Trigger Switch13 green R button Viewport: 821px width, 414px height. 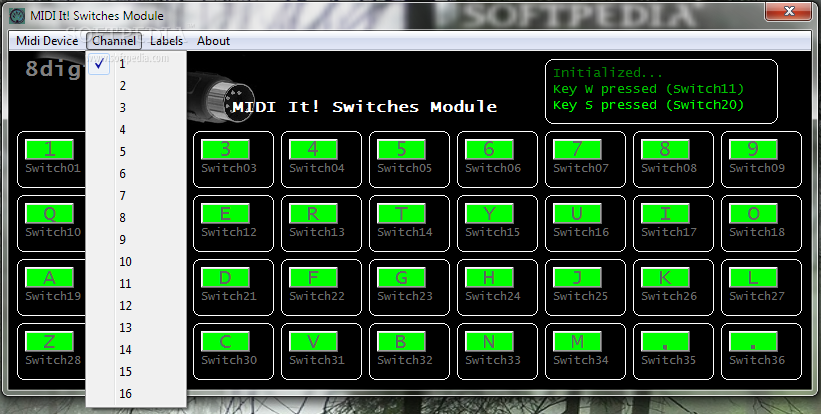tap(313, 214)
